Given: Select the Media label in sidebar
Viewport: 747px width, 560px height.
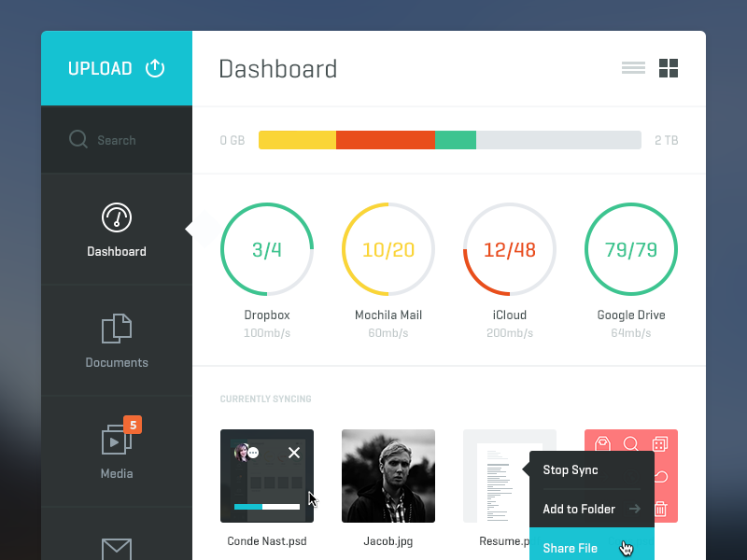Looking at the screenshot, I should (116, 473).
